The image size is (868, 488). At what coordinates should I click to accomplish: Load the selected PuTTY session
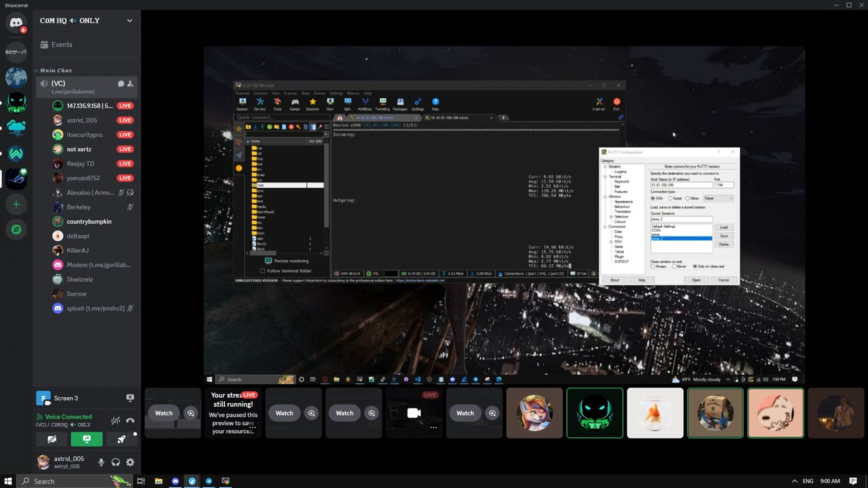click(724, 227)
